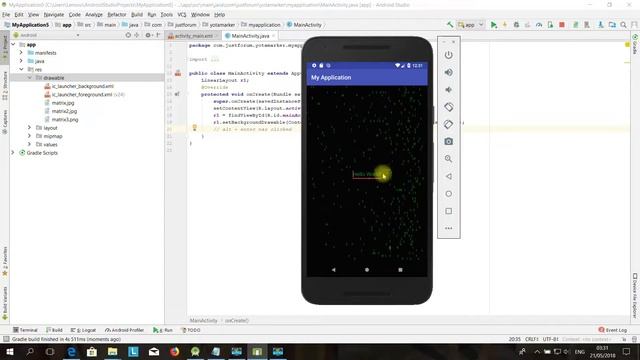Image resolution: width=640 pixels, height=360 pixels.
Task: Click the red Stop button
Action: pyautogui.click(x=562, y=25)
